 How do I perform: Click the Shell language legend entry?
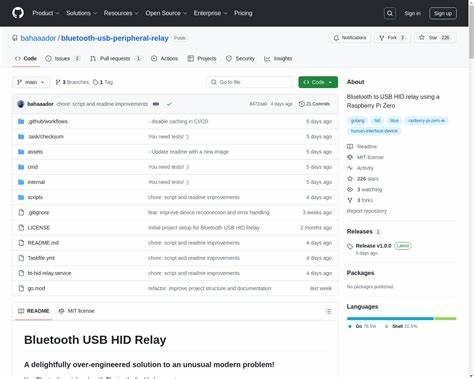coord(401,326)
